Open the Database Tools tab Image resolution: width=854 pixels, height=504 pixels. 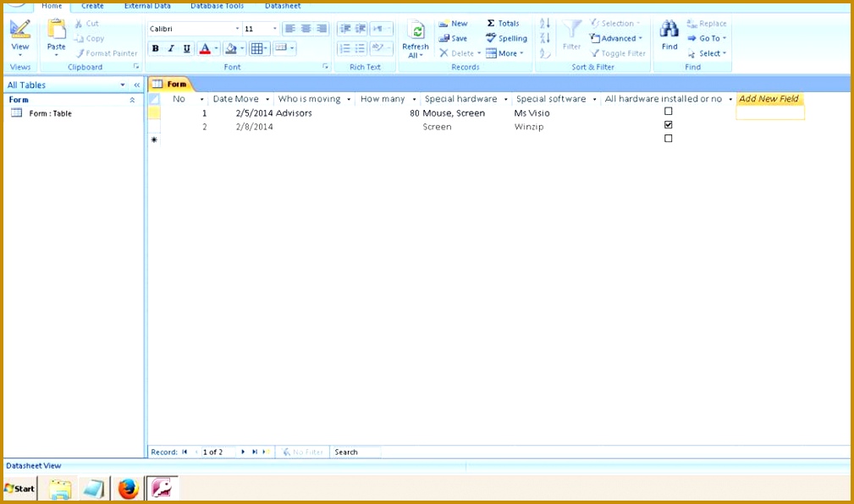click(x=218, y=6)
